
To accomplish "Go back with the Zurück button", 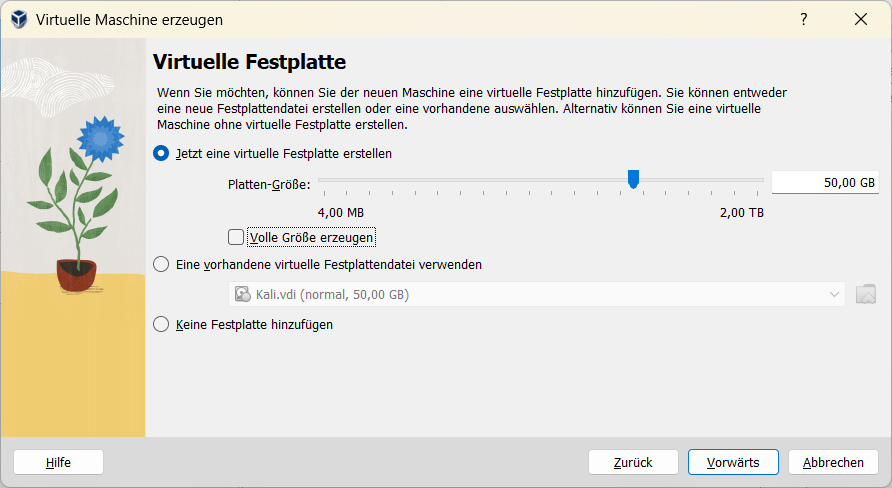I will [634, 462].
